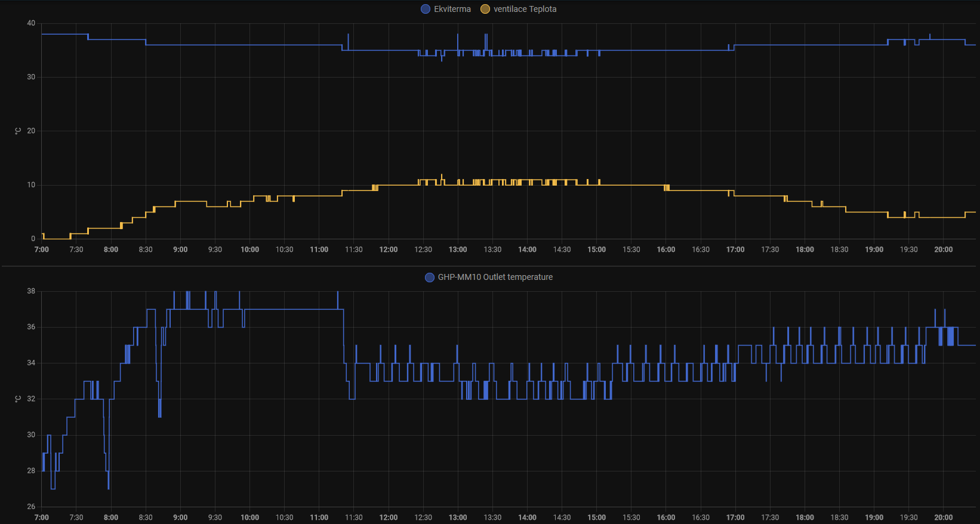Click 7:00 start tick on the Ekviterma chart
Screen dimensions: 980x524
42,249
